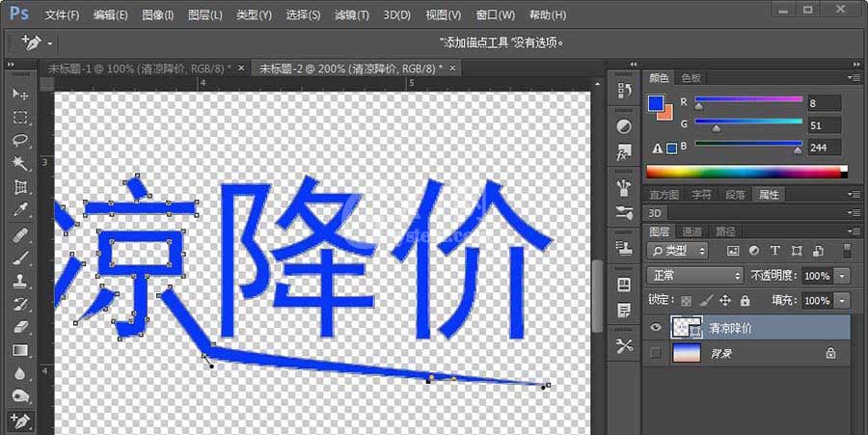
Task: Open the History panel icon
Action: point(624,91)
